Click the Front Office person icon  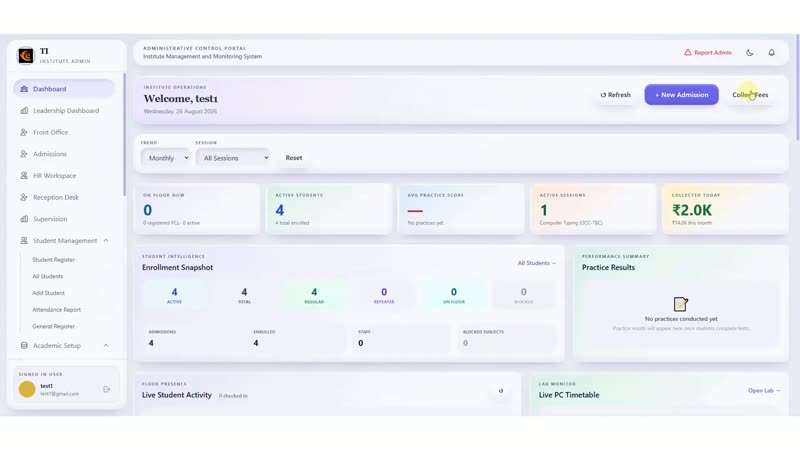click(24, 132)
